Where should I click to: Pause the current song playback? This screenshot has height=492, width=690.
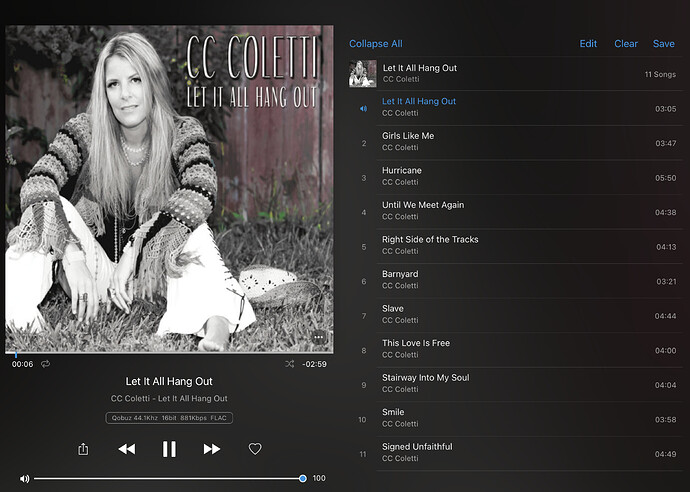[x=169, y=449]
